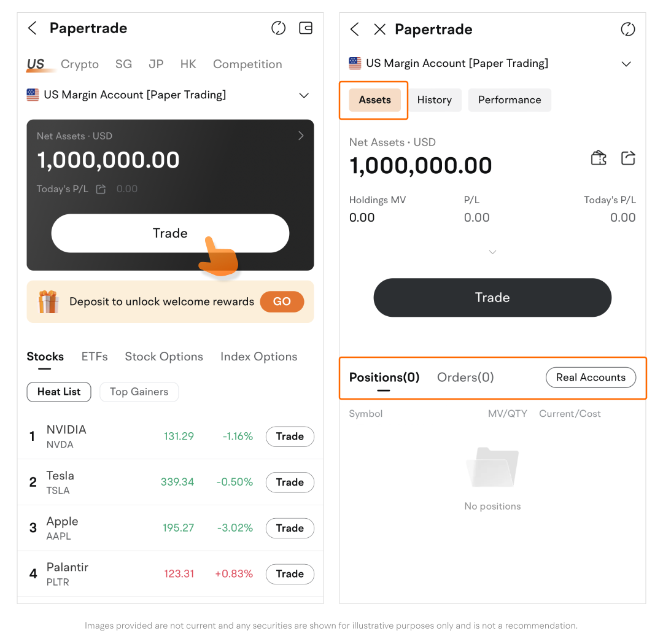Switch to the Crypto market tab
The width and height of the screenshot is (663, 644).
click(x=80, y=64)
